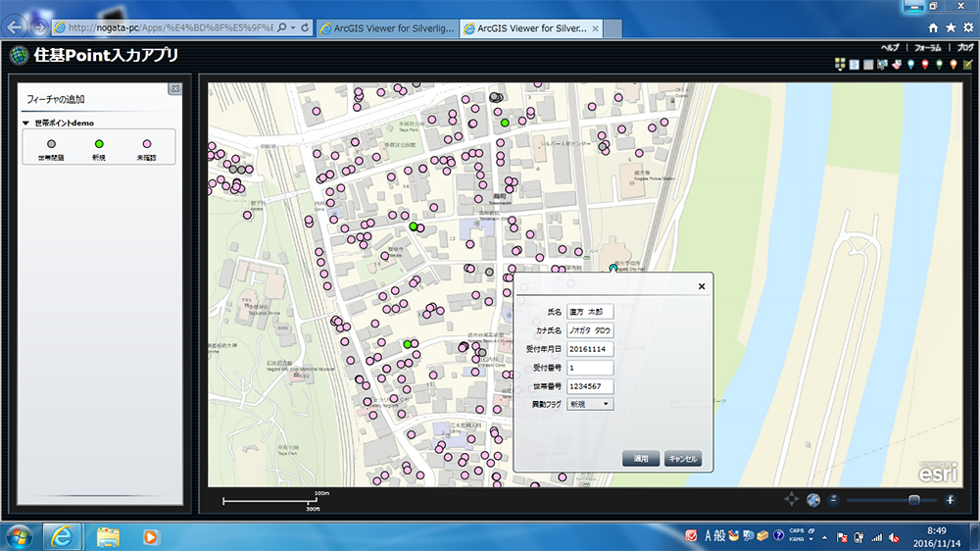980x551 pixels.
Task: Click the green map pin tool
Action: click(939, 65)
